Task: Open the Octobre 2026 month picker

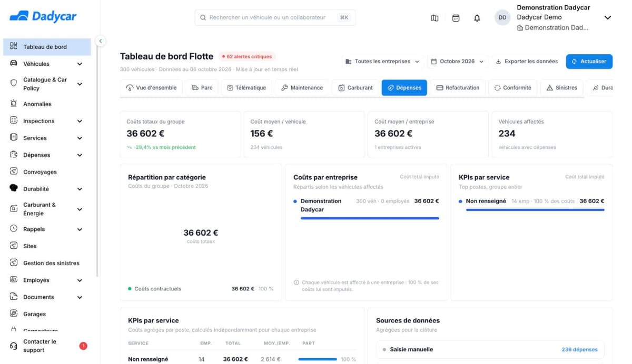Action: coord(457,62)
